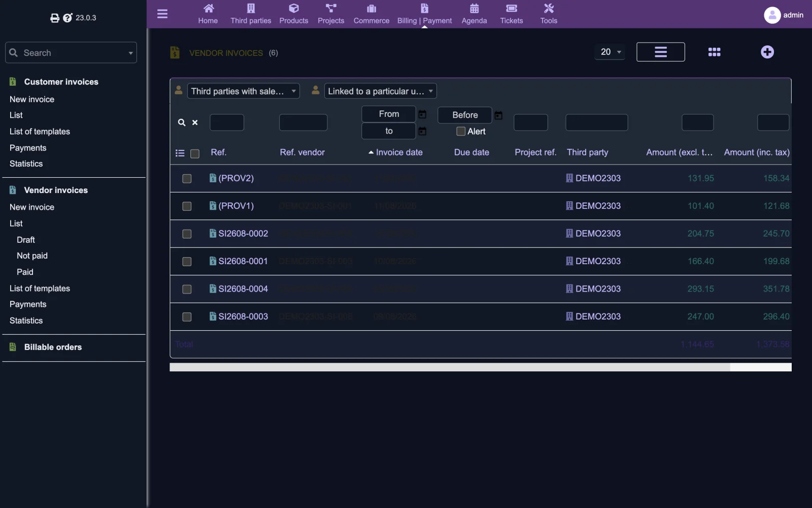Open the Billable orders menu section

53,347
